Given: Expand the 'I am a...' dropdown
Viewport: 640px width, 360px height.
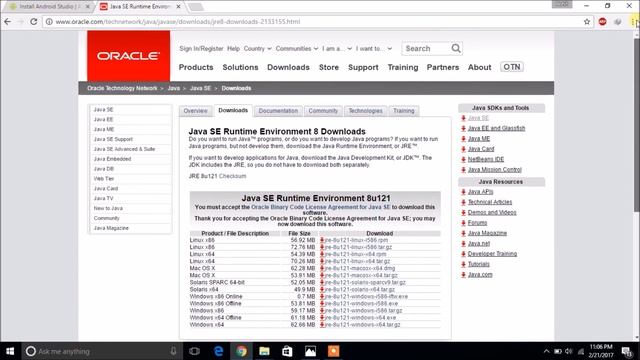Looking at the screenshot, I should [x=337, y=49].
